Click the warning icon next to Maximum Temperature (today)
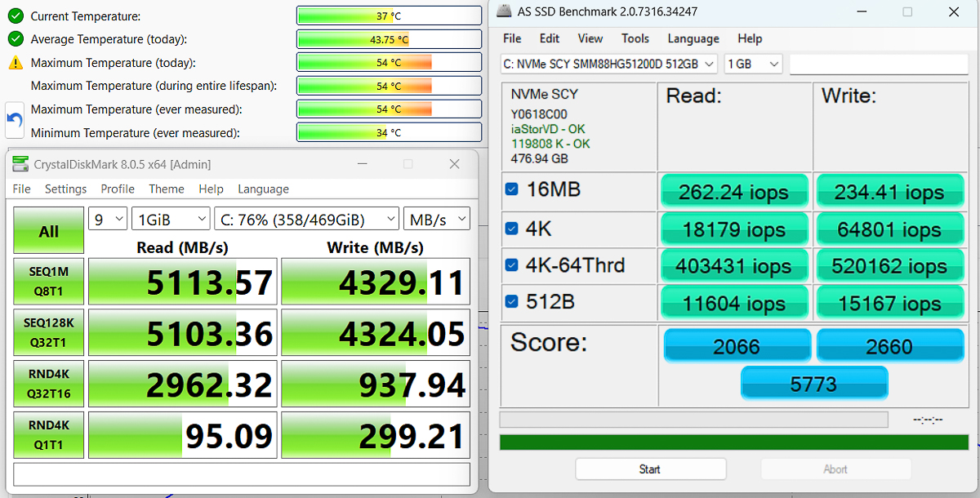980x498 pixels. 14,60
